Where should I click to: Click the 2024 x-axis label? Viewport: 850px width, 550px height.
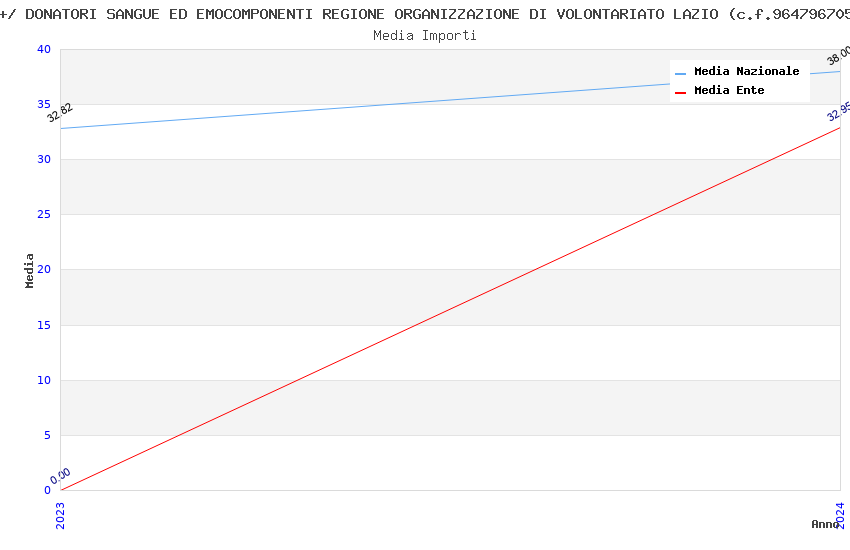point(840,515)
